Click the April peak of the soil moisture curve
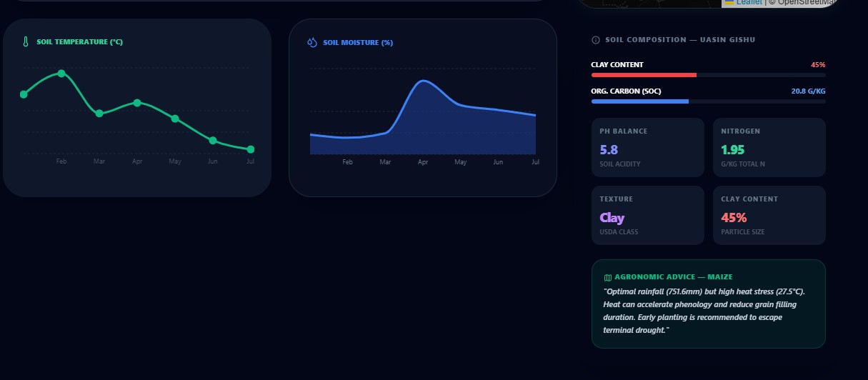868x380 pixels. pyautogui.click(x=423, y=81)
